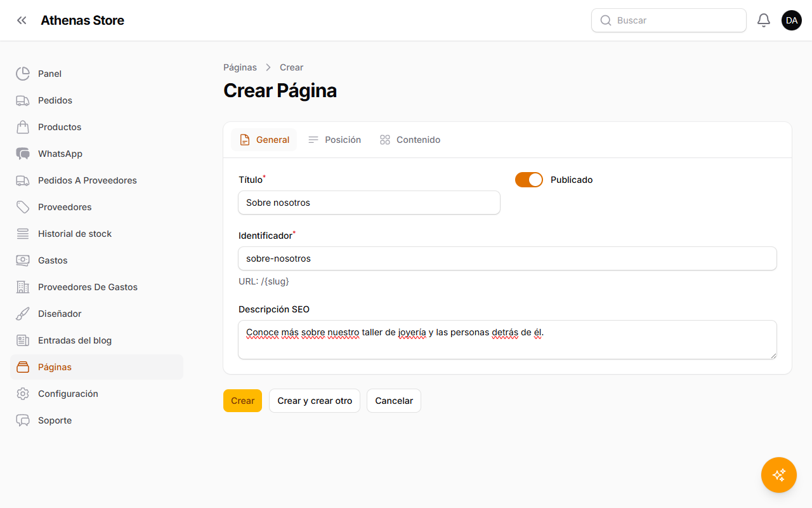Click the Historial de stock lines icon
812x508 pixels.
(23, 234)
